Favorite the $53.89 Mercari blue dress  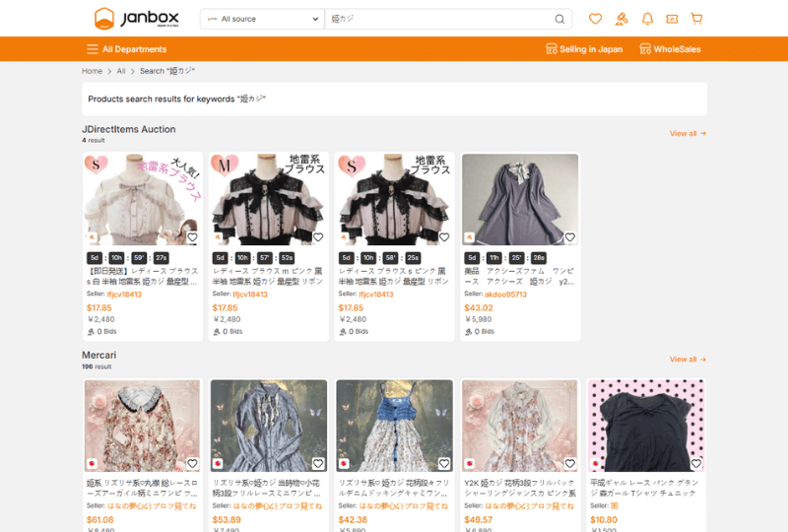318,463
